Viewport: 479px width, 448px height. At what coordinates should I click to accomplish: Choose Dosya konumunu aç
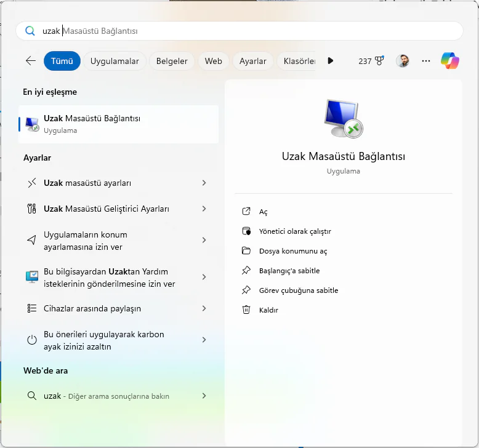293,251
